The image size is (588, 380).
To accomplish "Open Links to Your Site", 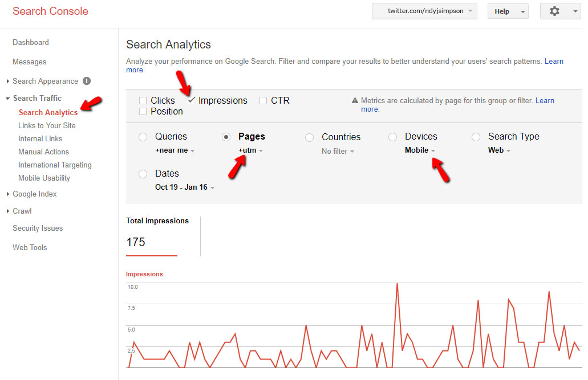I will click(47, 125).
